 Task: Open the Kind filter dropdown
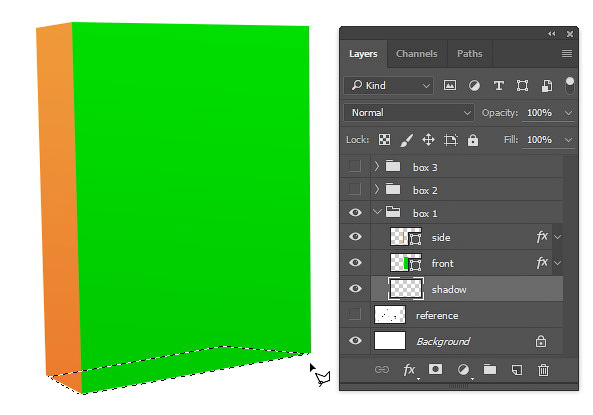388,85
